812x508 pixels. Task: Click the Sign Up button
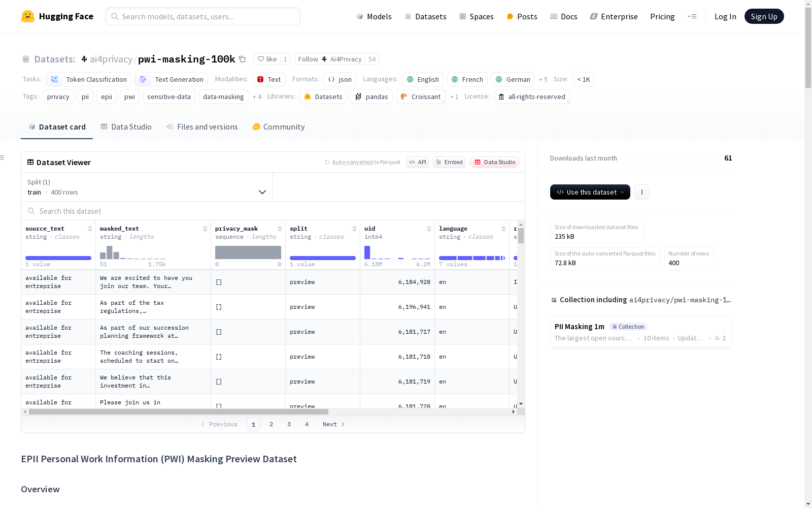pyautogui.click(x=764, y=16)
